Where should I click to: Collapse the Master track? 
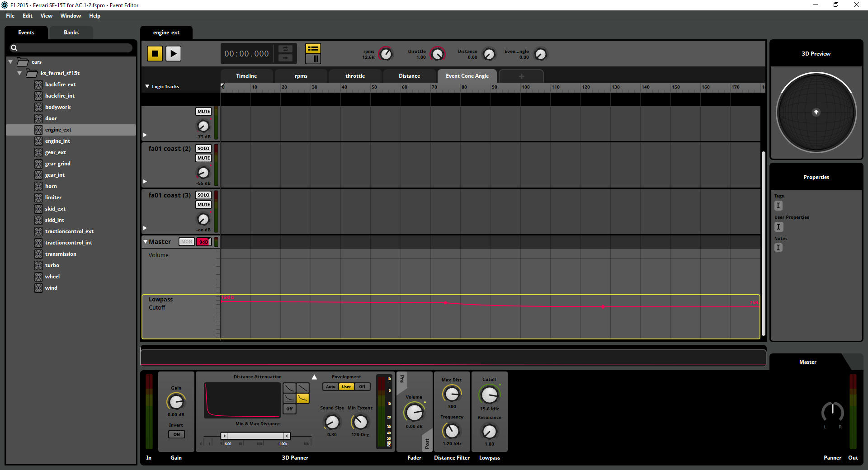tap(146, 242)
